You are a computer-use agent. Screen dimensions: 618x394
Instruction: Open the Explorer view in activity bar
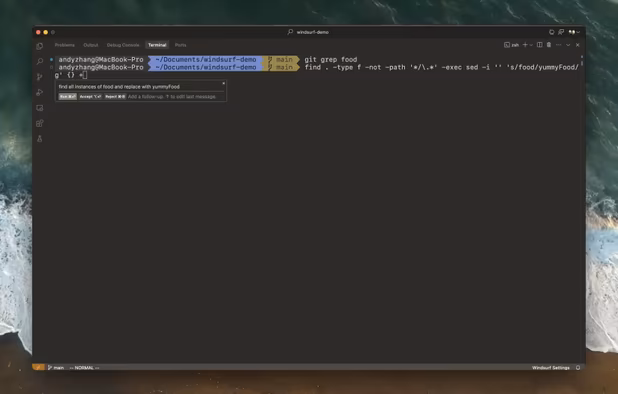click(x=39, y=46)
